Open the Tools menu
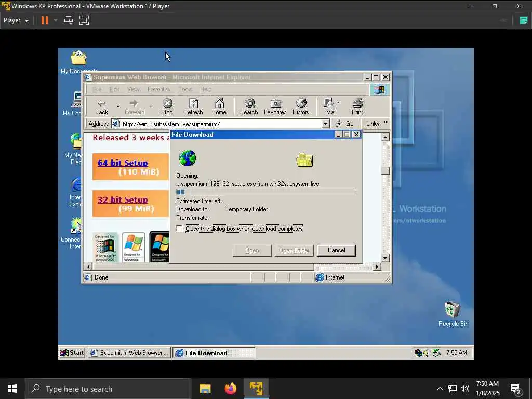Screen dimensions: 532x399 tap(185, 89)
